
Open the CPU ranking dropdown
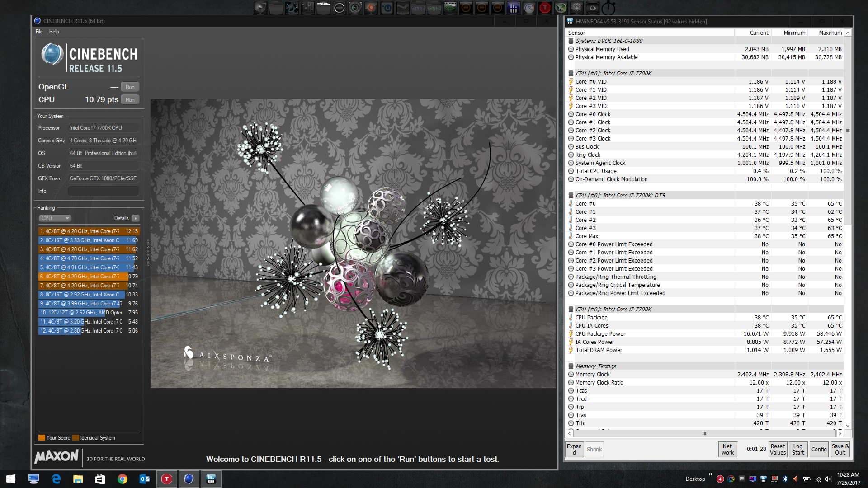(55, 218)
